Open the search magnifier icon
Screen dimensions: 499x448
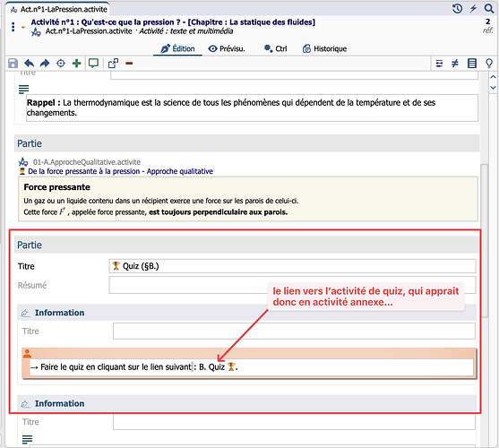[x=489, y=9]
